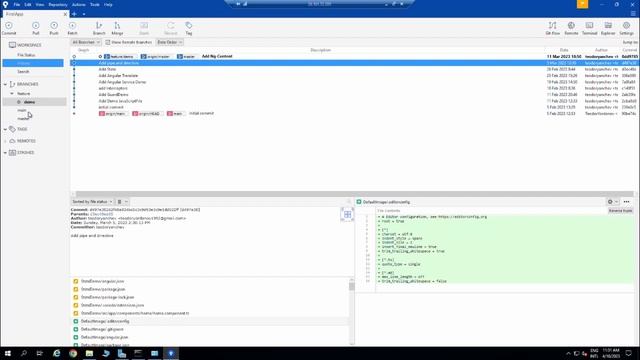
Task: Expand the TAGS section
Action: coord(5,129)
